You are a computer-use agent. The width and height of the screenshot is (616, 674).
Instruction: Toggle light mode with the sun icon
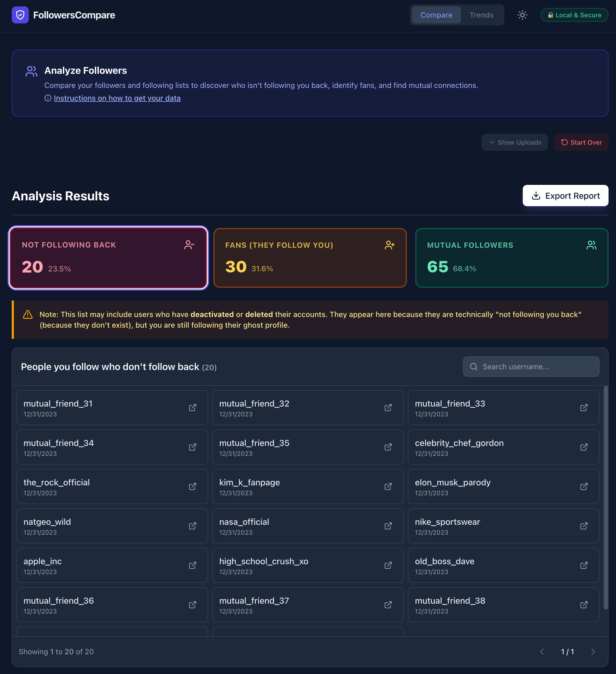click(x=522, y=15)
